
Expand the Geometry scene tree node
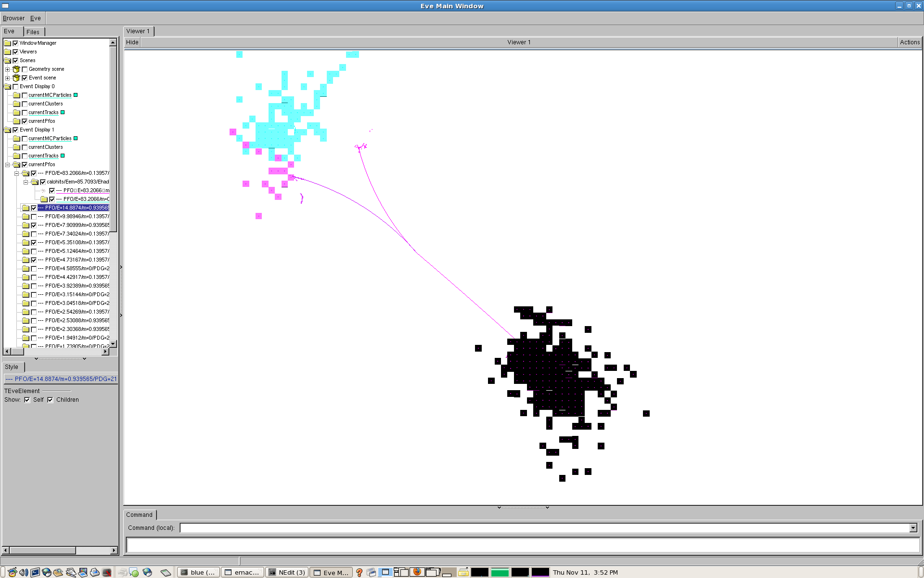(7, 69)
